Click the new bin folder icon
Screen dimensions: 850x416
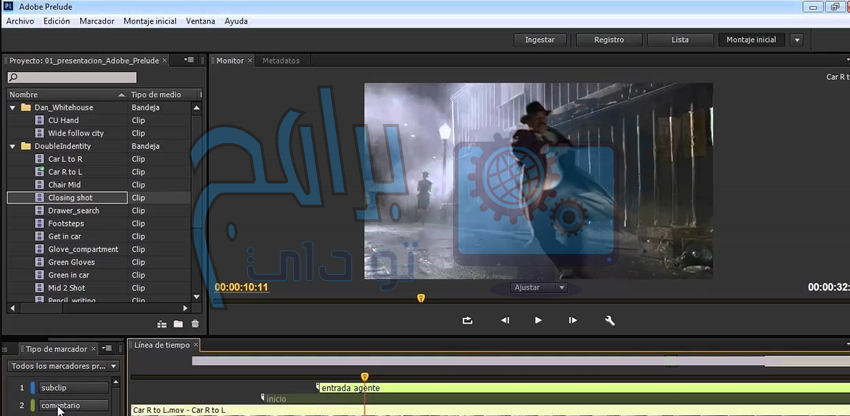pos(178,324)
